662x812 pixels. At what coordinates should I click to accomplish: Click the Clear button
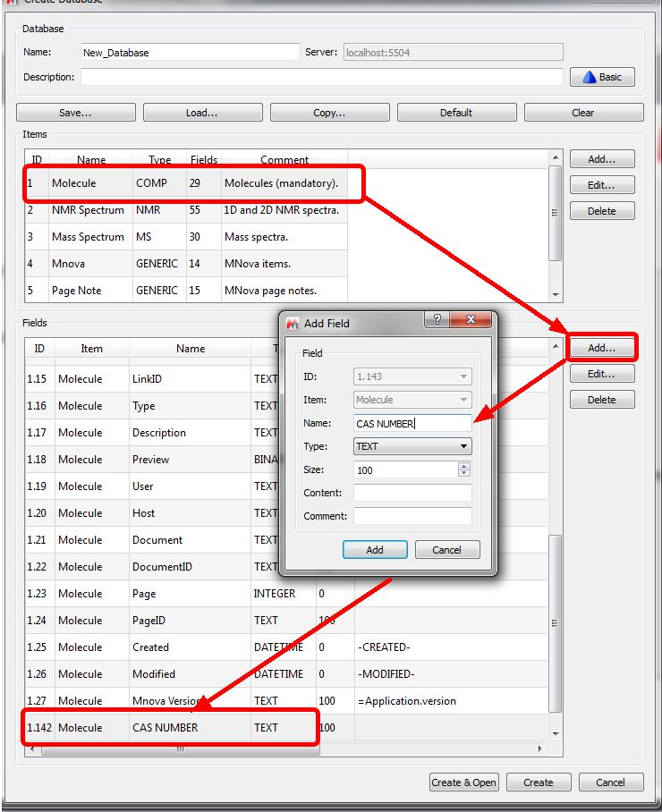point(584,113)
